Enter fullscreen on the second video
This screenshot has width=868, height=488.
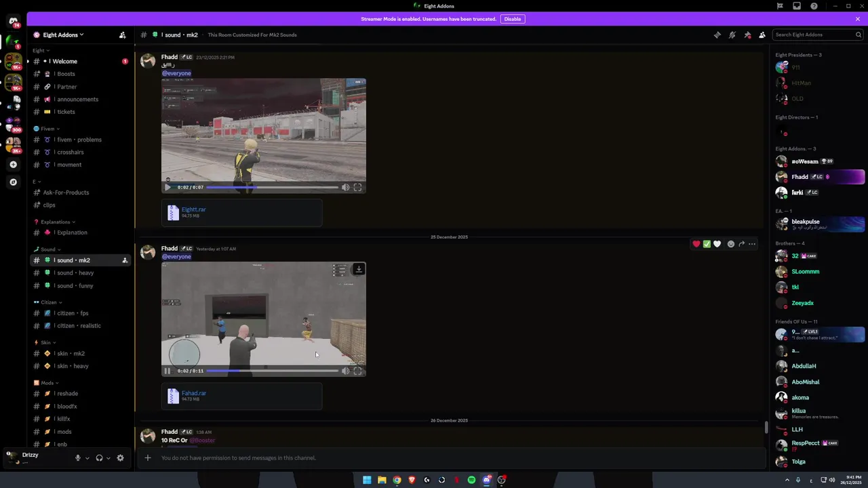(x=357, y=371)
